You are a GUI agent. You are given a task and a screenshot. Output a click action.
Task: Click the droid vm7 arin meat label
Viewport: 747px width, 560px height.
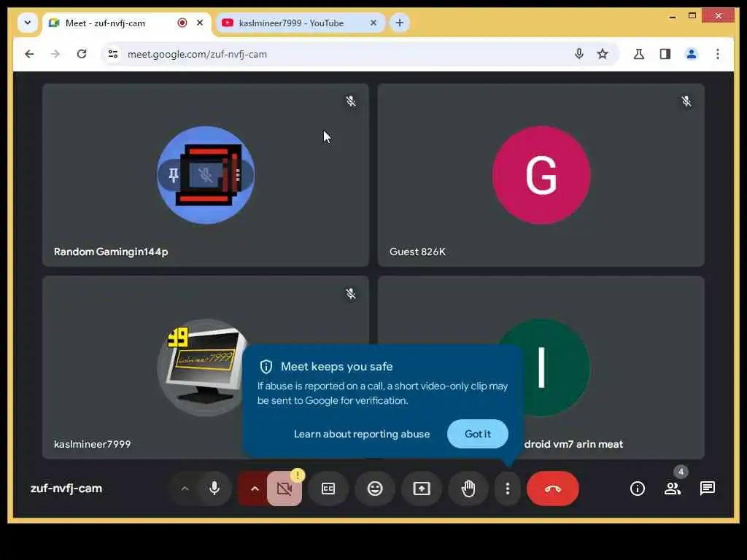point(573,444)
